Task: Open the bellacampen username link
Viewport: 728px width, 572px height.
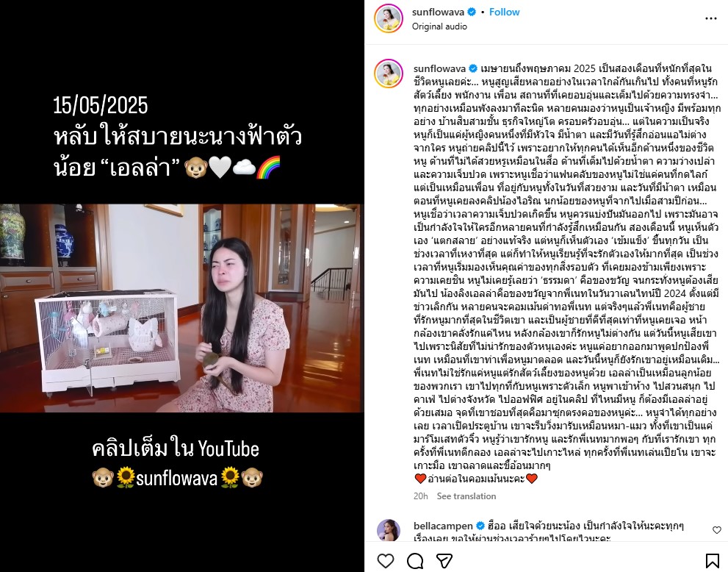Action: click(x=443, y=526)
